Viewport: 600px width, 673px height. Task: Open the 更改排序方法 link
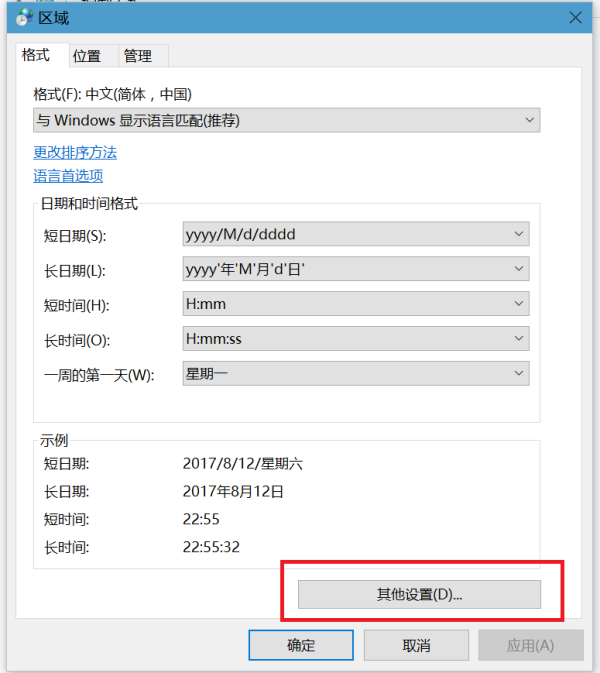[75, 153]
